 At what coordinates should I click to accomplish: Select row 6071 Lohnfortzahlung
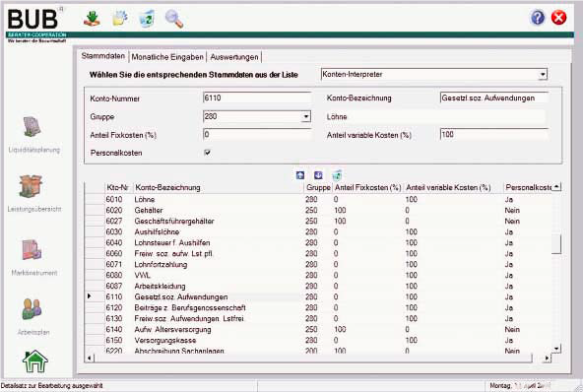[x=318, y=264]
